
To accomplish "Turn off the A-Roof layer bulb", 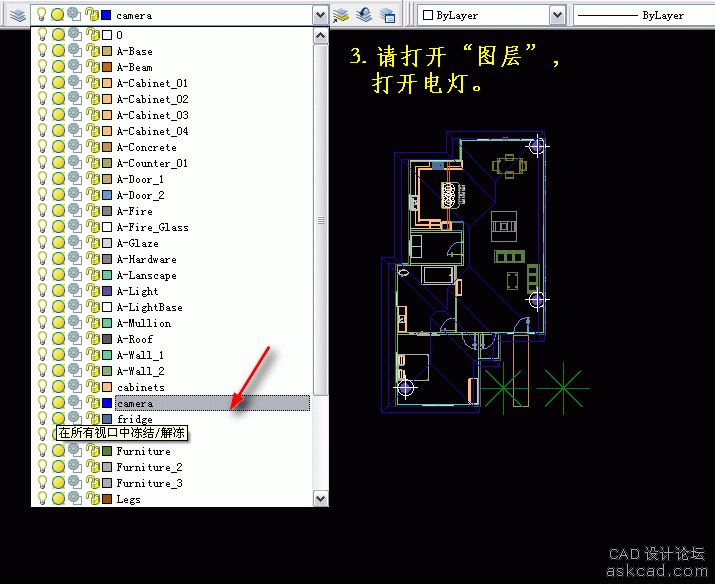I will (x=42, y=339).
